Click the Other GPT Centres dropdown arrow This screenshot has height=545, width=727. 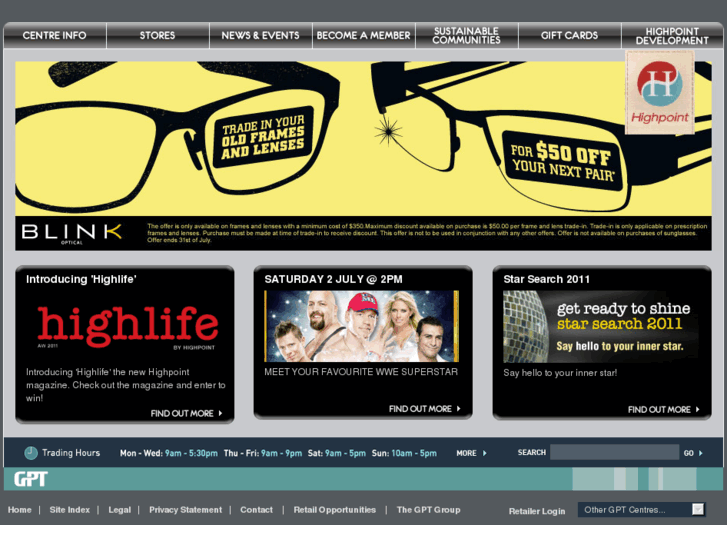pos(698,509)
